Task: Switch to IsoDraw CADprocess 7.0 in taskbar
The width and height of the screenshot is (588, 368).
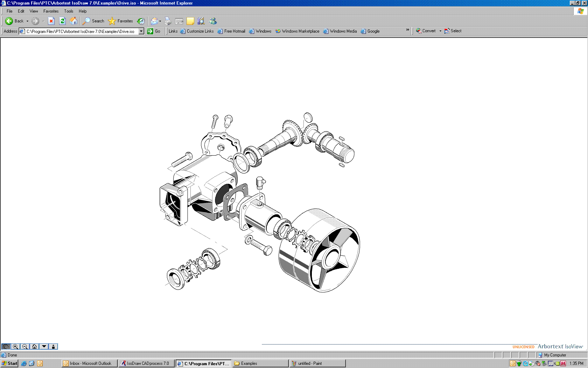Action: pos(146,363)
